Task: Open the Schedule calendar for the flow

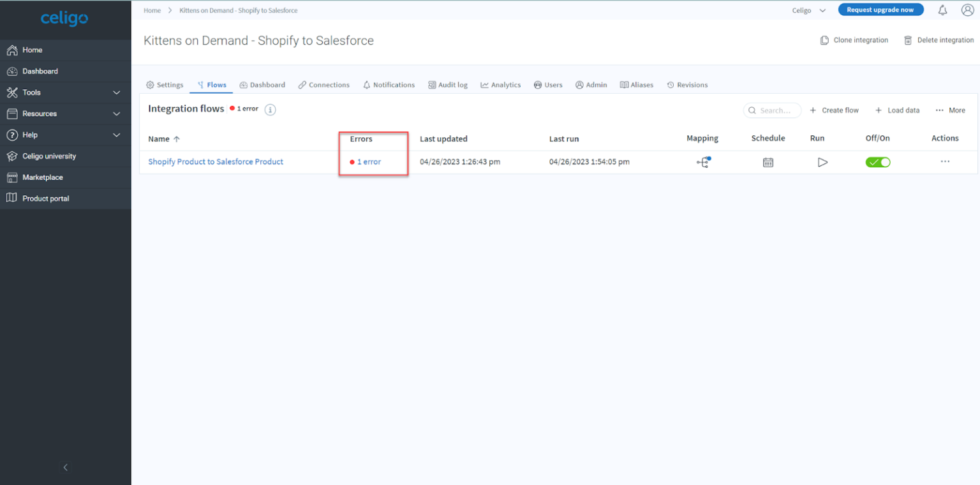Action: tap(768, 162)
